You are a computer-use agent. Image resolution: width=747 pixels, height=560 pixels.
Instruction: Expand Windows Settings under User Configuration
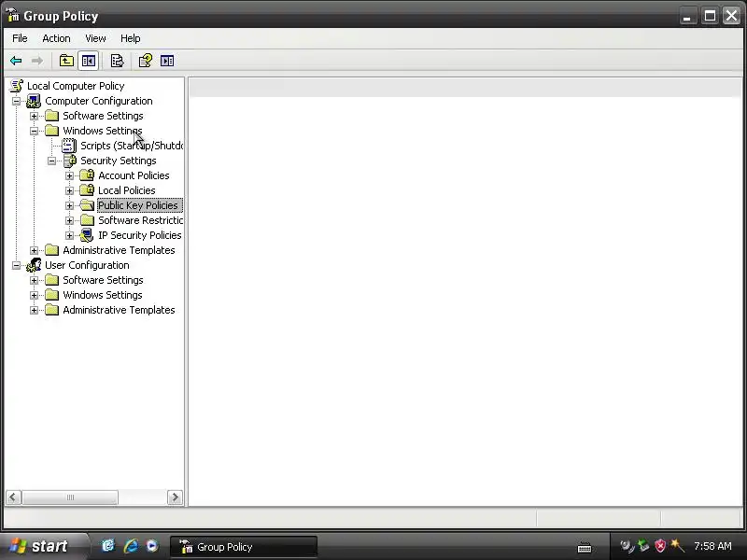click(x=34, y=295)
